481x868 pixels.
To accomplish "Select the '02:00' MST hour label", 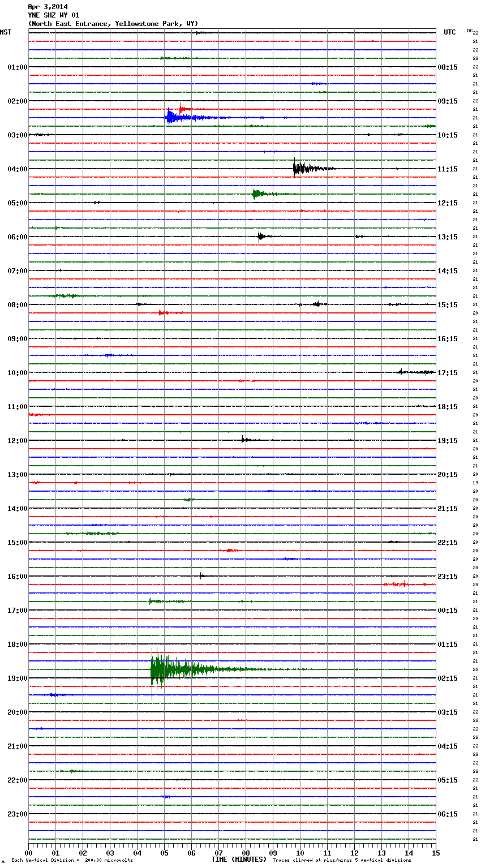I will (x=18, y=101).
